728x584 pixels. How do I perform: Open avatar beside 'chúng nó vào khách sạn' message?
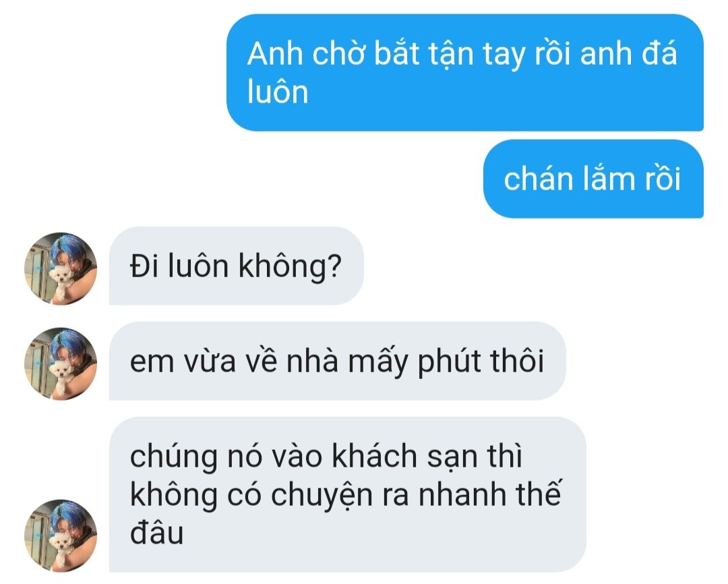point(61,535)
